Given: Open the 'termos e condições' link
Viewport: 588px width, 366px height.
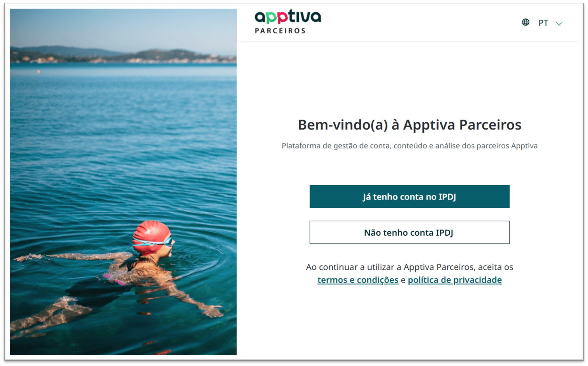Looking at the screenshot, I should [x=358, y=280].
